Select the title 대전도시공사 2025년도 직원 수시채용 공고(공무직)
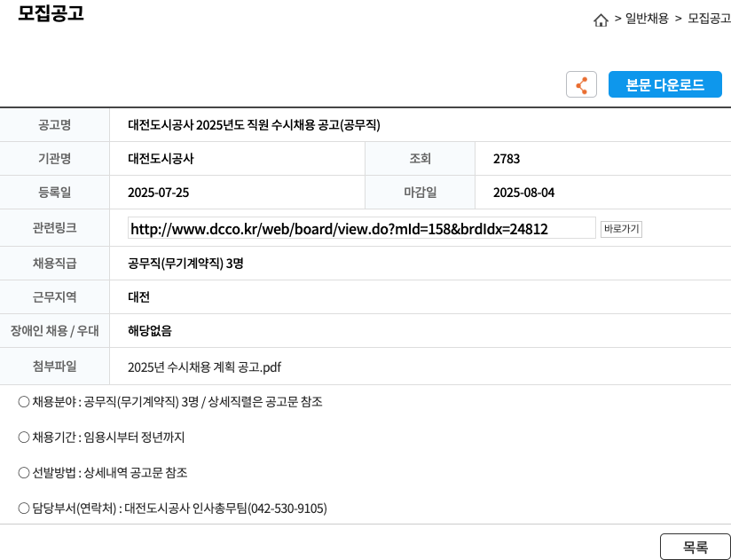This screenshot has width=731, height=560. click(x=254, y=125)
